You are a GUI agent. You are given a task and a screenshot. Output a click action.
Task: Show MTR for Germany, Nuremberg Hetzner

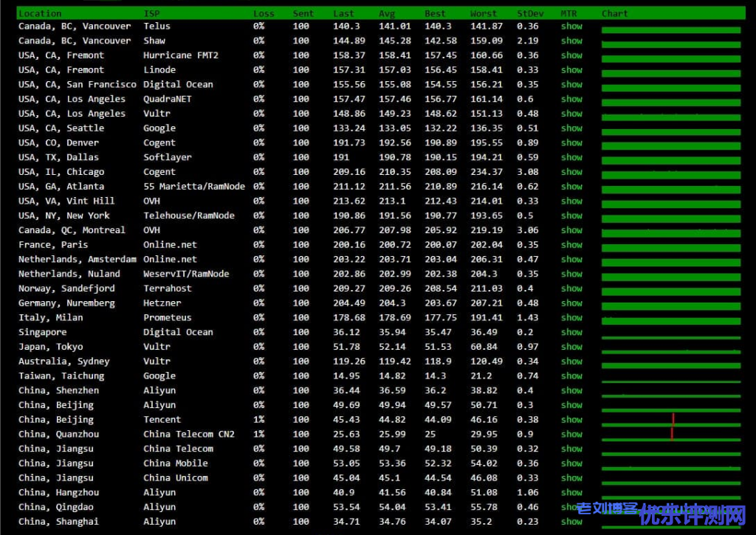coord(571,303)
